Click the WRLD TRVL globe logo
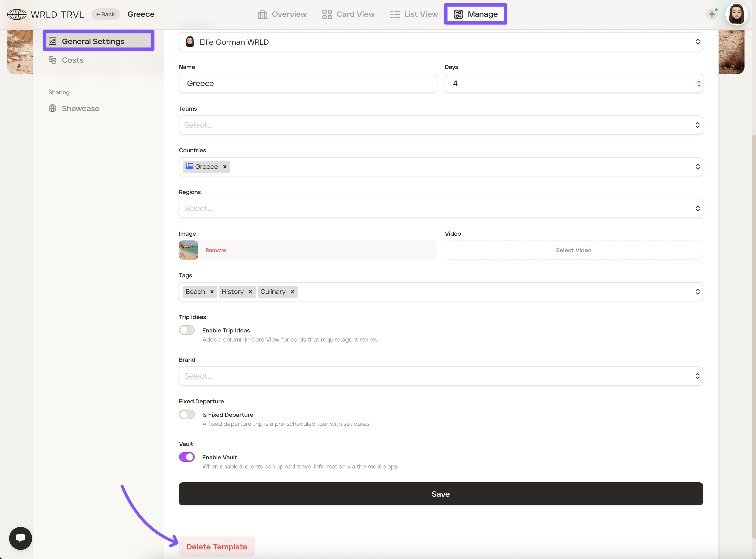The height and width of the screenshot is (559, 756). (x=17, y=15)
